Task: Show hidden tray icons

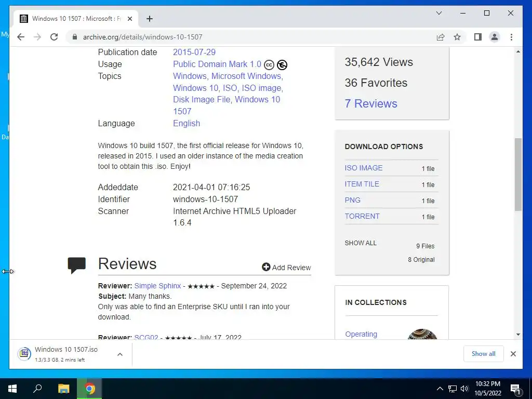Action: click(440, 389)
